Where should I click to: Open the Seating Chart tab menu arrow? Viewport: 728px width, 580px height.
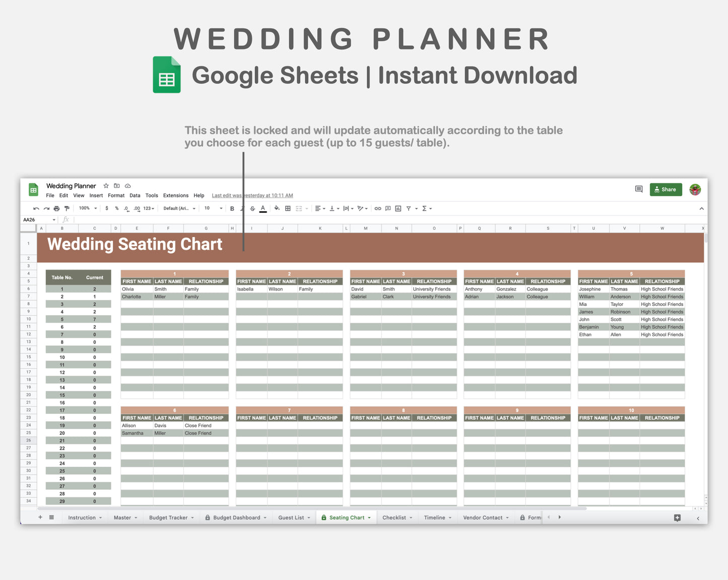(369, 517)
